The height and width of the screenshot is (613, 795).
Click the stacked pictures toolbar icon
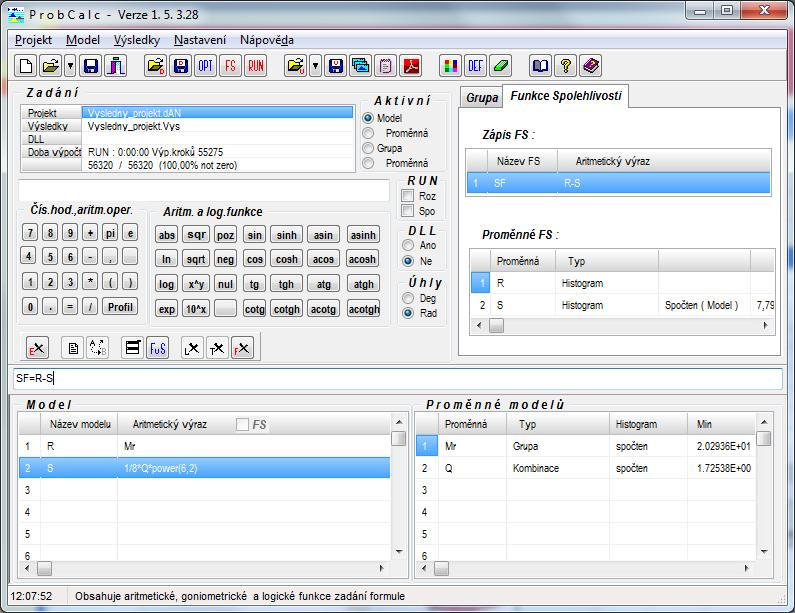(x=360, y=66)
